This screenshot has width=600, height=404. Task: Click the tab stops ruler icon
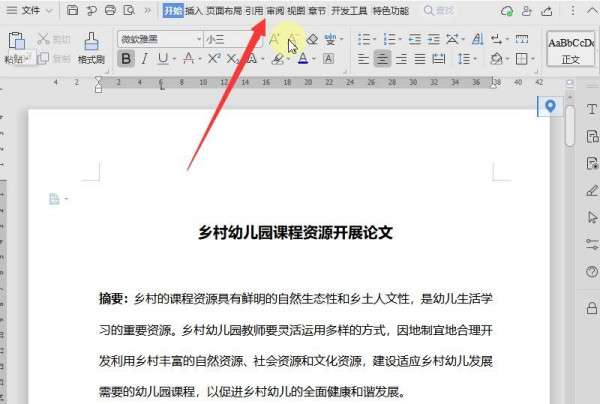[x=522, y=39]
